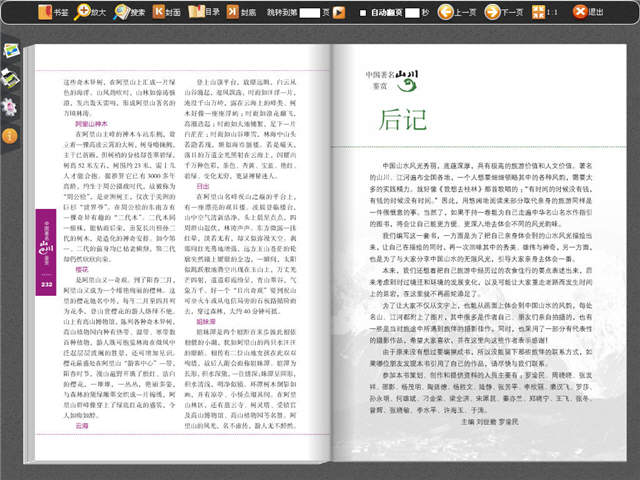Viewport: 640px width, 480px height.
Task: Click the 樱花 purple subheading
Action: 82,269
